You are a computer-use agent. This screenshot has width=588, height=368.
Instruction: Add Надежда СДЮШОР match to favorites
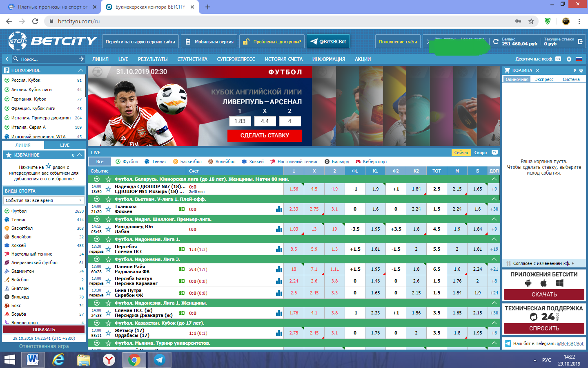108,189
